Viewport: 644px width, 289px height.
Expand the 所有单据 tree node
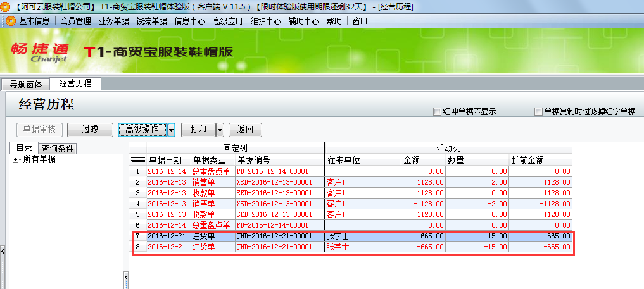click(16, 160)
